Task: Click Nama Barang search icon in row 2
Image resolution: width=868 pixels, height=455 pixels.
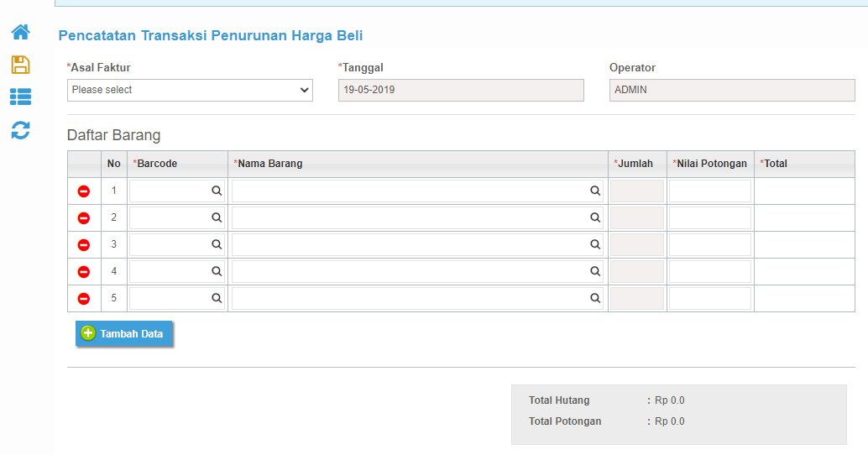Action: [595, 217]
